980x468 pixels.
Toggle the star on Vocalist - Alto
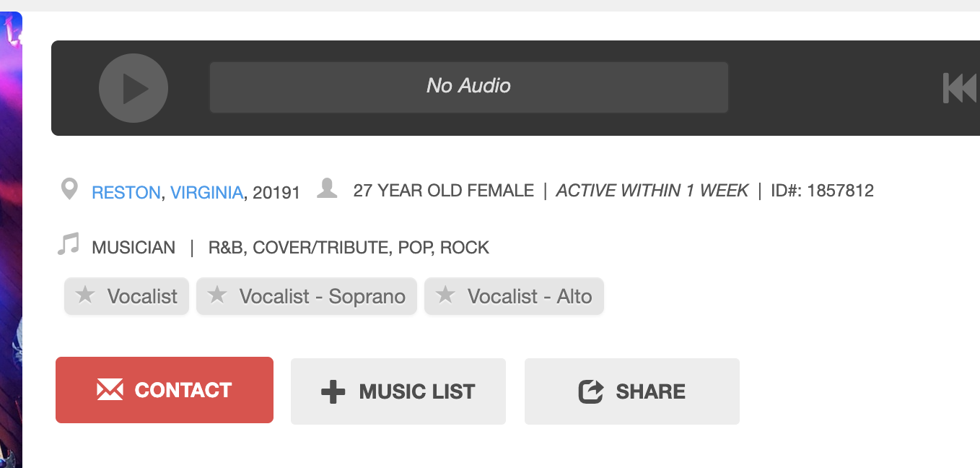(x=445, y=295)
